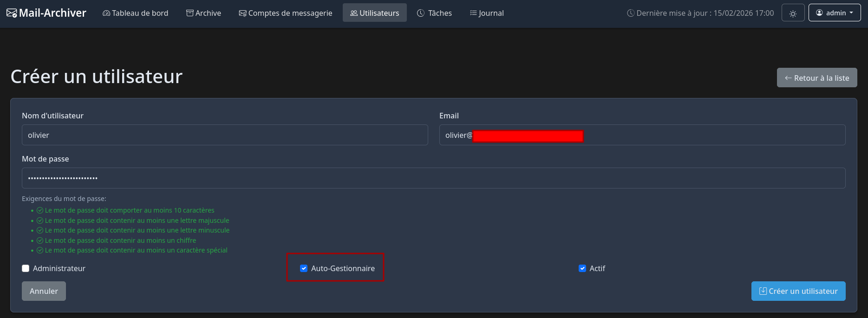This screenshot has width=868, height=318.
Task: Uncheck the Auto-Gestionnaire checkbox
Action: 304,268
